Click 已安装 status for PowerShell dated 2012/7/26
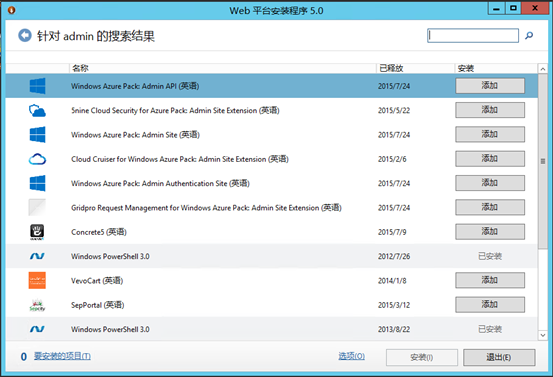This screenshot has width=553, height=377. [490, 256]
